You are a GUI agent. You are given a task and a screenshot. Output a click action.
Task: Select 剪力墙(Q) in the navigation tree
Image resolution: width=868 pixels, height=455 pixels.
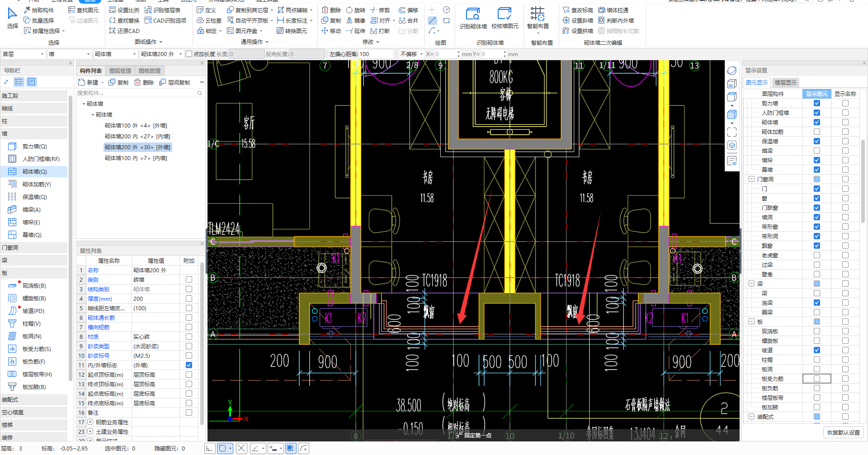pyautogui.click(x=35, y=146)
